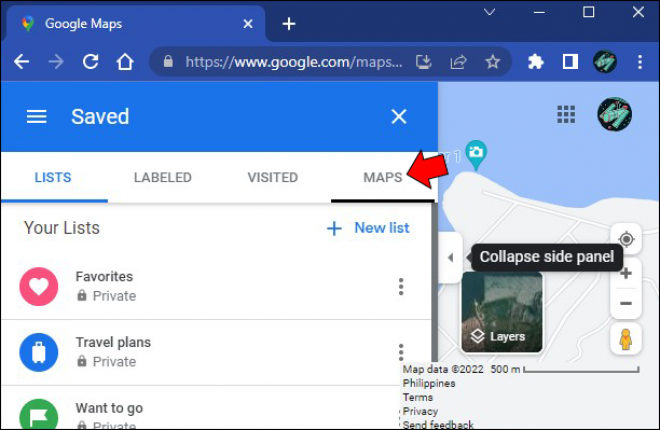Open more options for Favorites list
Screen dimensions: 660x430
401,287
